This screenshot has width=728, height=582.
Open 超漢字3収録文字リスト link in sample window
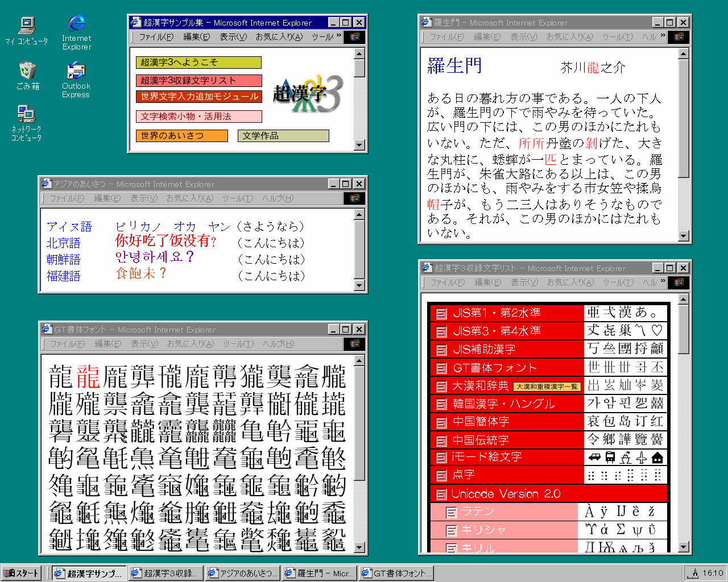198,81
